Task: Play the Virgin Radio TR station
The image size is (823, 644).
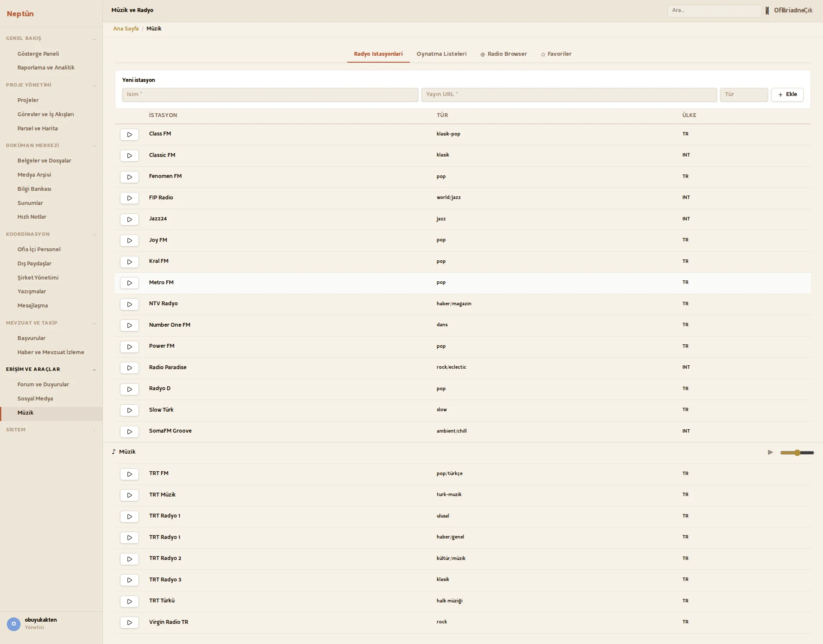Action: [129, 623]
